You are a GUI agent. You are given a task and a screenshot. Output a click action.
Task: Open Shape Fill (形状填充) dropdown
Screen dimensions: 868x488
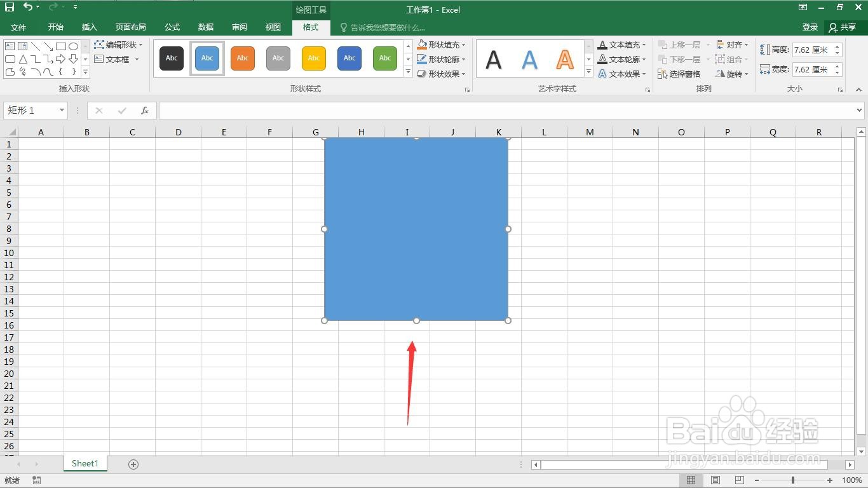pyautogui.click(x=442, y=45)
